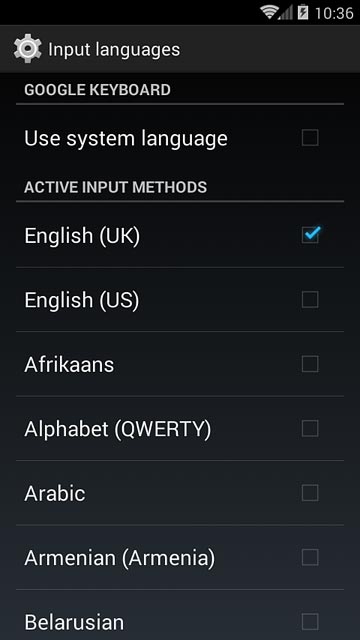Enable Armenian (Armenia) checkbox
This screenshot has height=640, width=360.
(310, 558)
